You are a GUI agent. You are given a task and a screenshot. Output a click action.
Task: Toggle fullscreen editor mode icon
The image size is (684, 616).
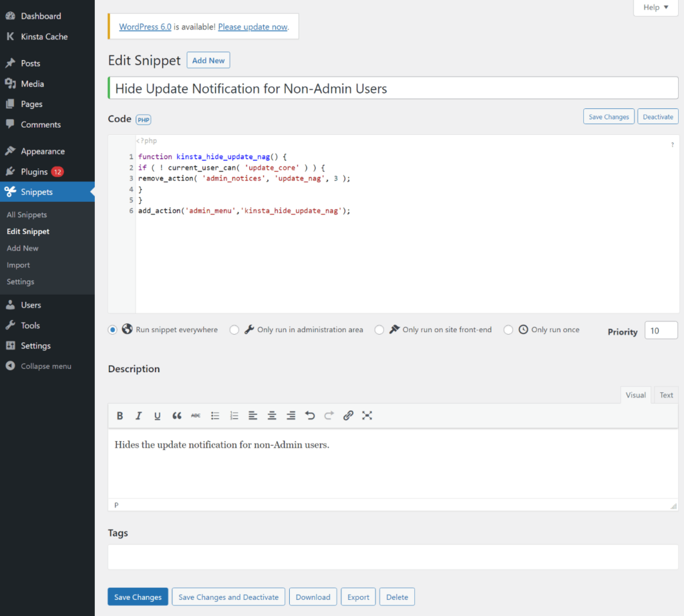click(367, 416)
